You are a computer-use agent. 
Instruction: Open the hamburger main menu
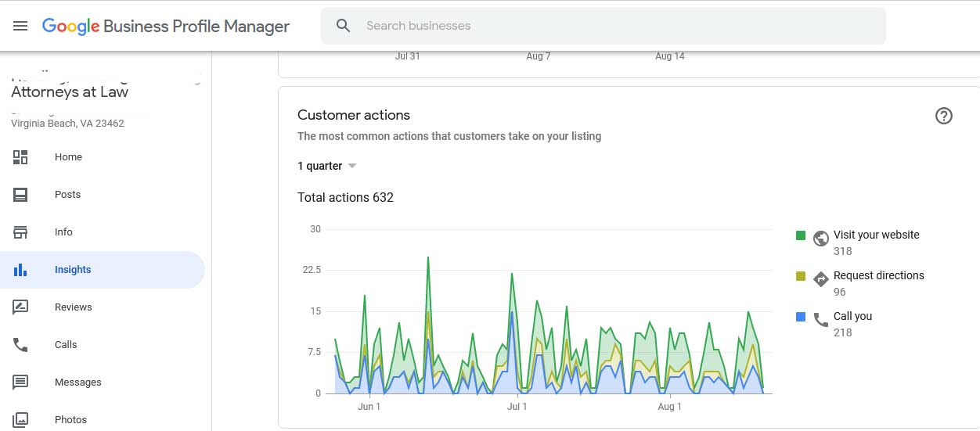tap(20, 26)
